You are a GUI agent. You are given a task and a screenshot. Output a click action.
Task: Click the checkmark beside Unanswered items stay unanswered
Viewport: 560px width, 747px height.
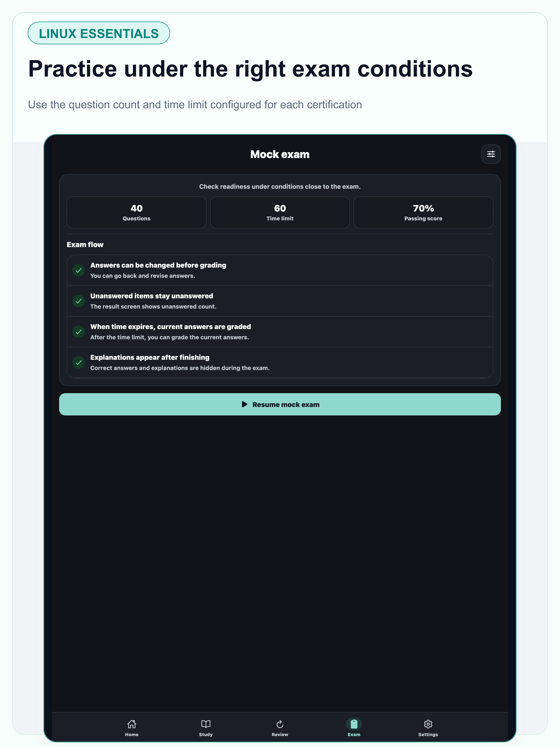[x=79, y=301]
